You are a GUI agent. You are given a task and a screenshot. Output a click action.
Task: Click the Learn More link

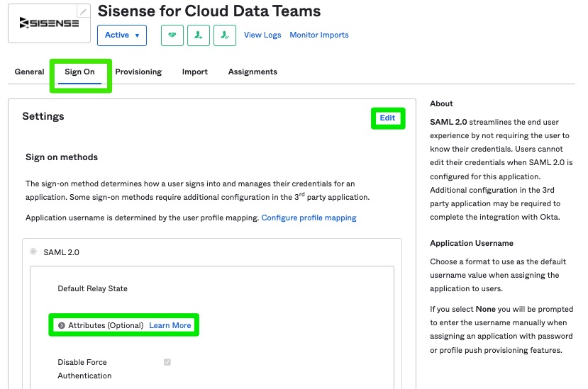[x=170, y=325]
